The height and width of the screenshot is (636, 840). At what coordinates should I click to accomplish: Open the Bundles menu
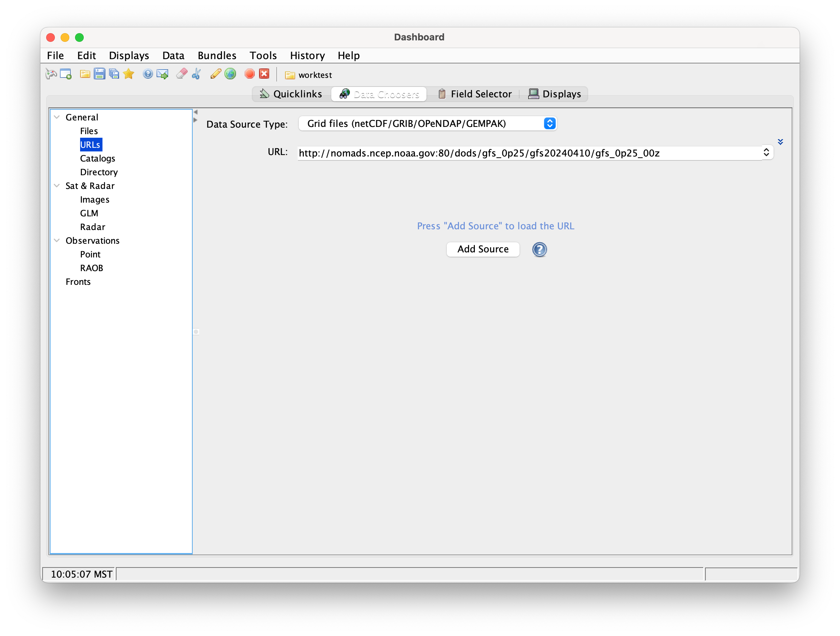coord(217,56)
